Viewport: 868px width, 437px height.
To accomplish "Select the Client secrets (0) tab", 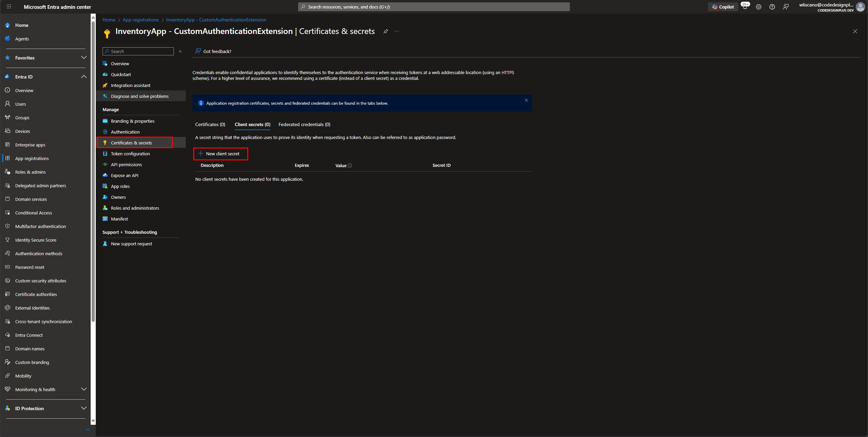I will click(252, 124).
